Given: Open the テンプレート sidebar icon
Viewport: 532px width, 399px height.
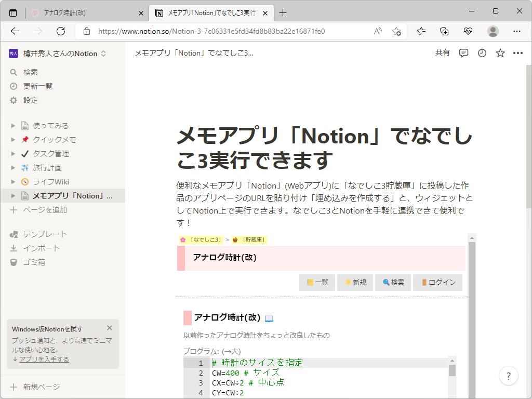Looking at the screenshot, I should pyautogui.click(x=15, y=234).
